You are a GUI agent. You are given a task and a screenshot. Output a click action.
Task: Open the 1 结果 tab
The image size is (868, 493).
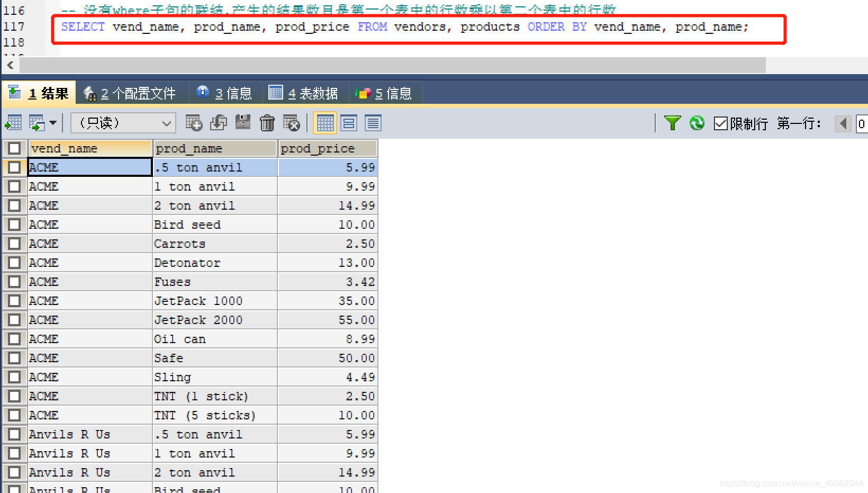tap(39, 93)
